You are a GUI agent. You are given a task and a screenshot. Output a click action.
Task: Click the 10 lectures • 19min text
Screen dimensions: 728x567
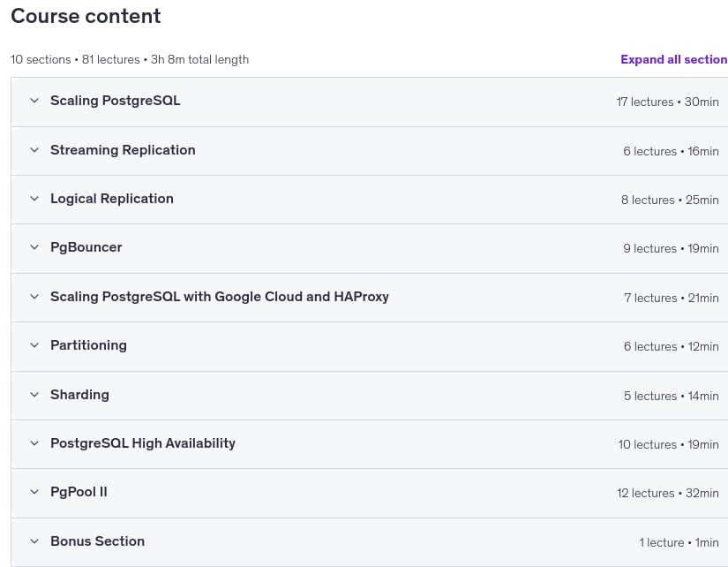tap(669, 445)
